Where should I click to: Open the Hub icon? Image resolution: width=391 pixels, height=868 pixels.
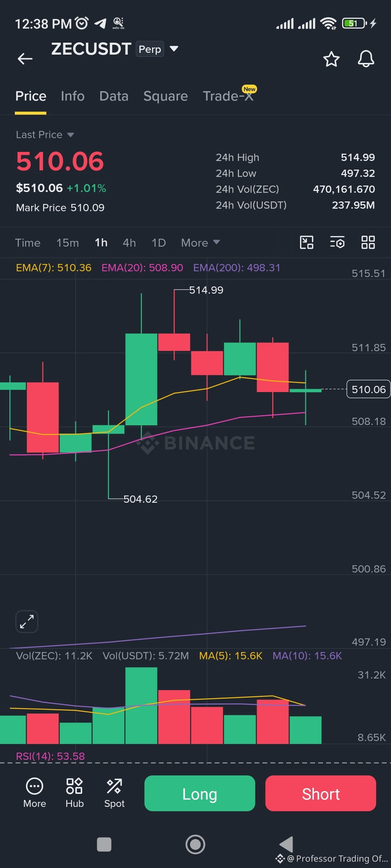point(75,793)
